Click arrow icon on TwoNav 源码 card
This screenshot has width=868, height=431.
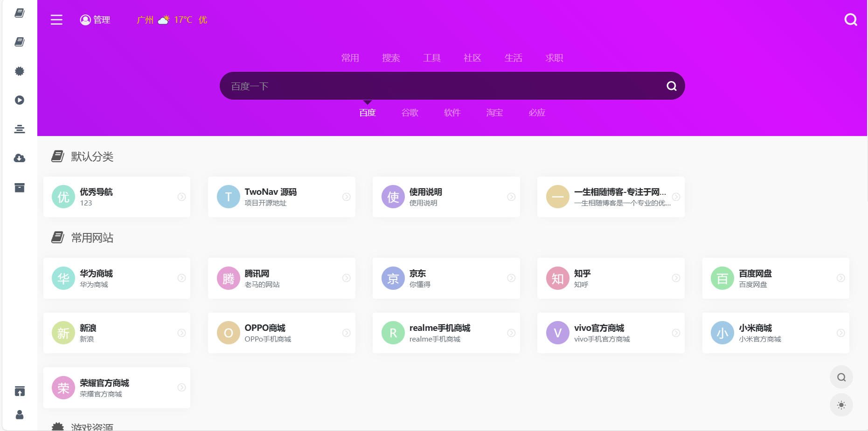click(x=347, y=197)
